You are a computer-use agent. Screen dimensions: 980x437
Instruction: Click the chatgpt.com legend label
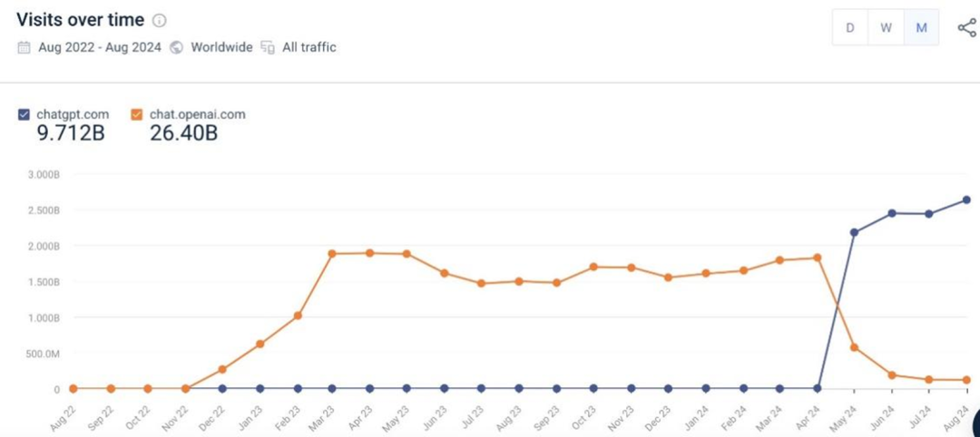coord(73,114)
